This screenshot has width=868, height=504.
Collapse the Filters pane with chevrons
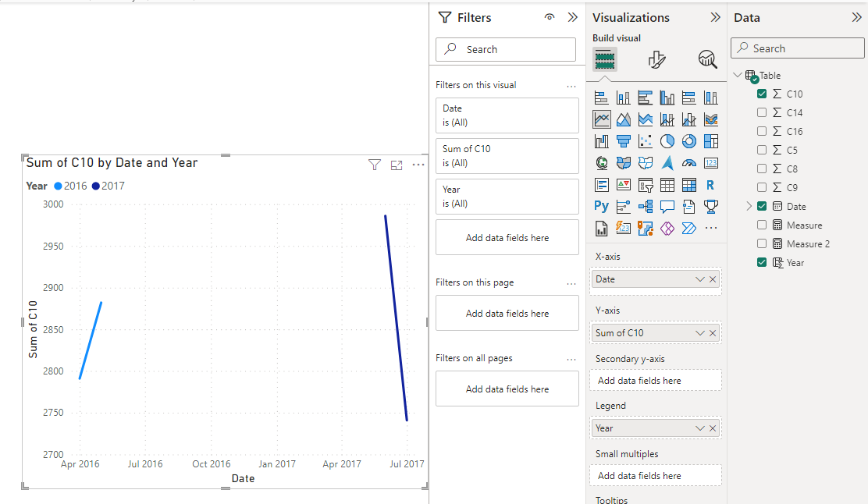(x=573, y=17)
